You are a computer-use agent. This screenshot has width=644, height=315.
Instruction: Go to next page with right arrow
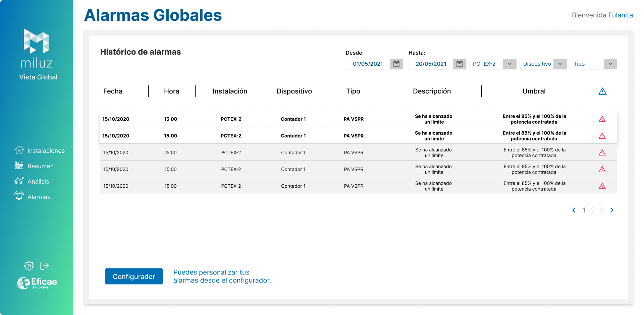click(612, 210)
